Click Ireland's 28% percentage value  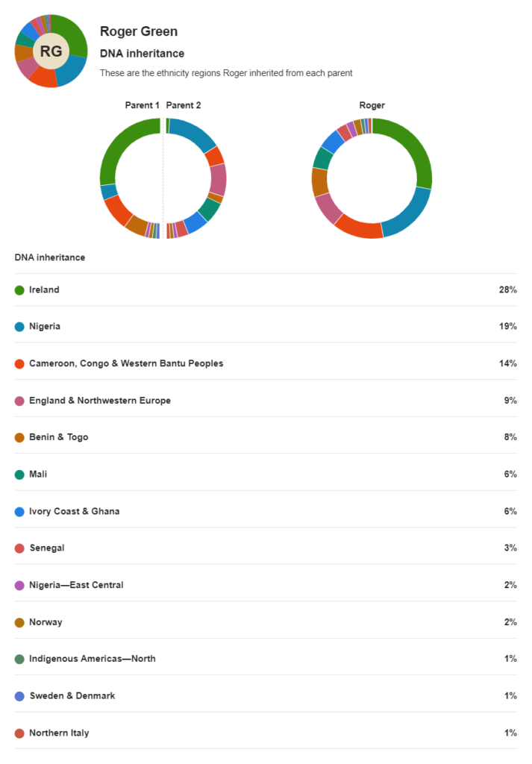[508, 289]
